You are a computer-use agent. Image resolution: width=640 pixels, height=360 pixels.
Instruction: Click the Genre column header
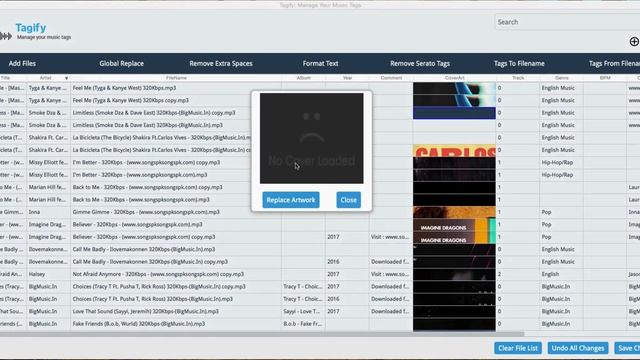coord(562,78)
